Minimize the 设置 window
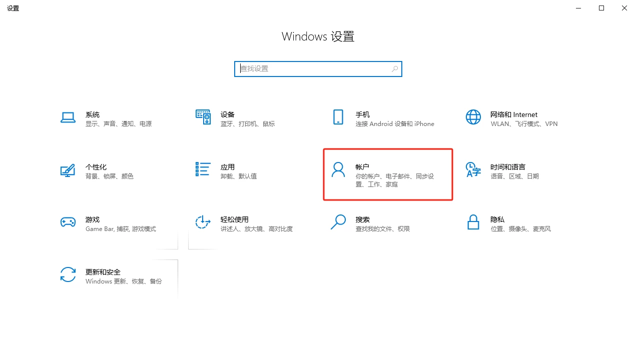636x364 pixels. click(x=578, y=8)
